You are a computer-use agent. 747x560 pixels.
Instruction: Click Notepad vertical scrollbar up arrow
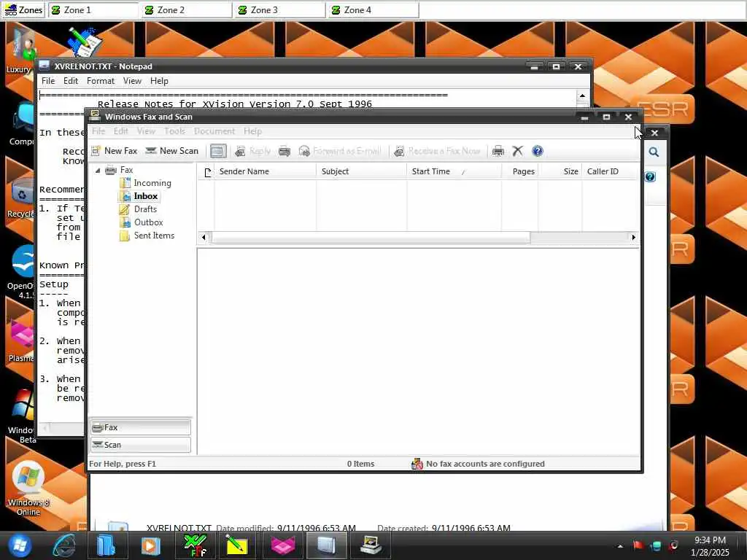pos(582,96)
